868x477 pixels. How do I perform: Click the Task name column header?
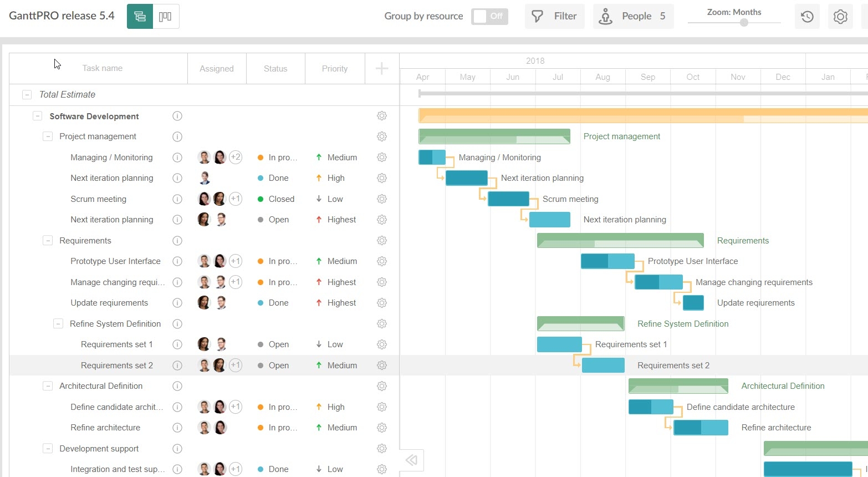point(102,68)
